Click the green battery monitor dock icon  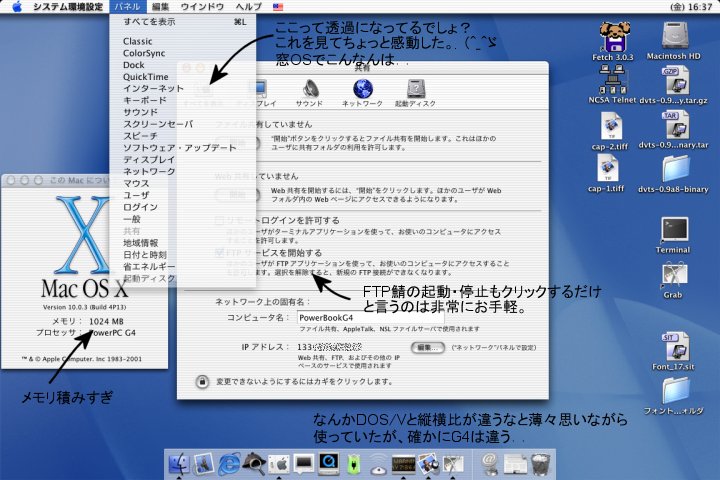point(354,464)
